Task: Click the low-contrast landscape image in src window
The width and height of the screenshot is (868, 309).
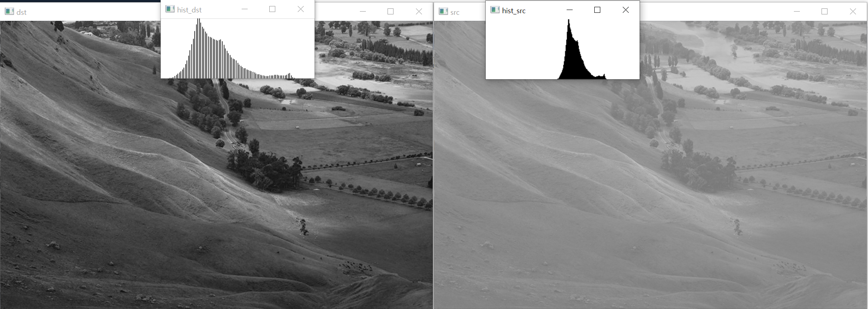Action: coord(651,165)
